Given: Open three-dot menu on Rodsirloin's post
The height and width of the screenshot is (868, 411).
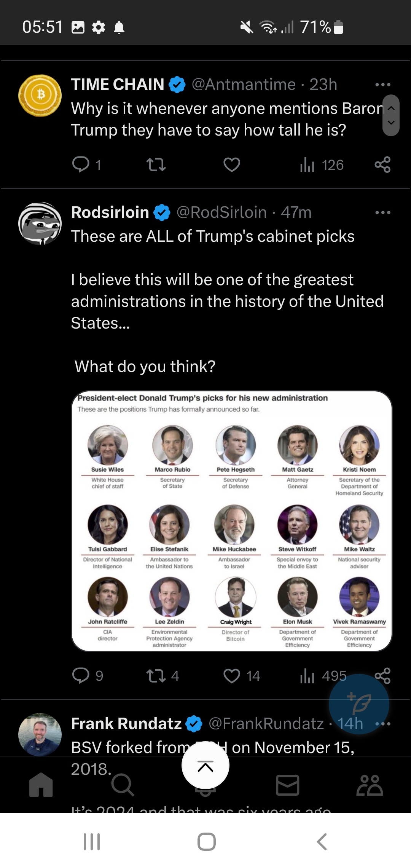Looking at the screenshot, I should [382, 212].
